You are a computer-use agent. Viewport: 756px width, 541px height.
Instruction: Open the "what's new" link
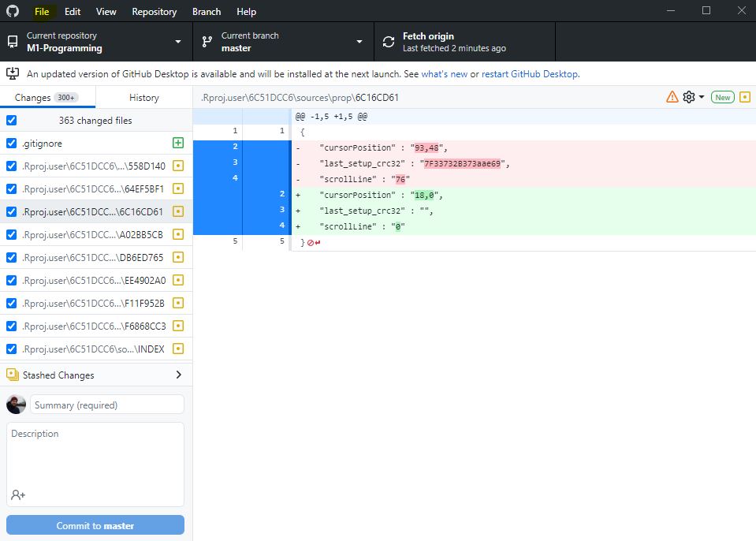tap(444, 74)
